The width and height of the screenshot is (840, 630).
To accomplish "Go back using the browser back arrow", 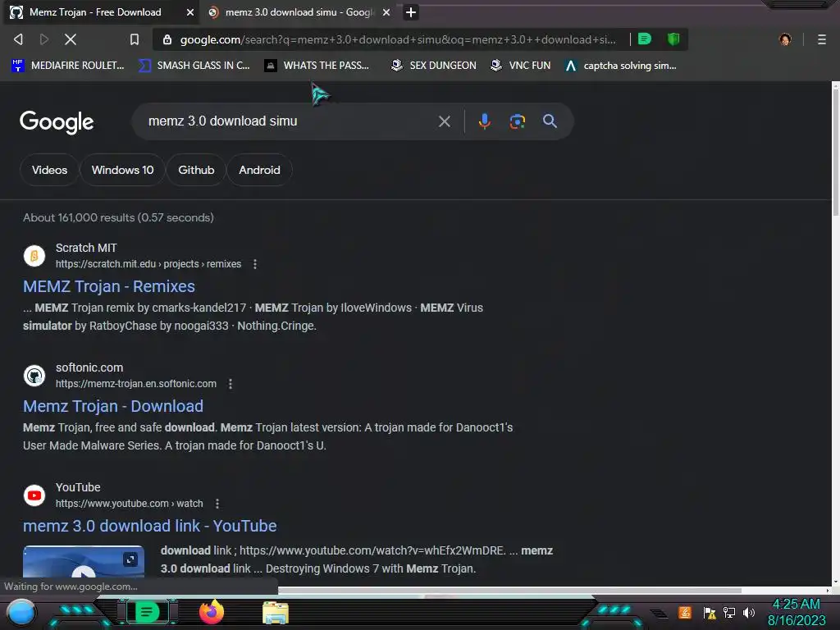I will pyautogui.click(x=18, y=39).
